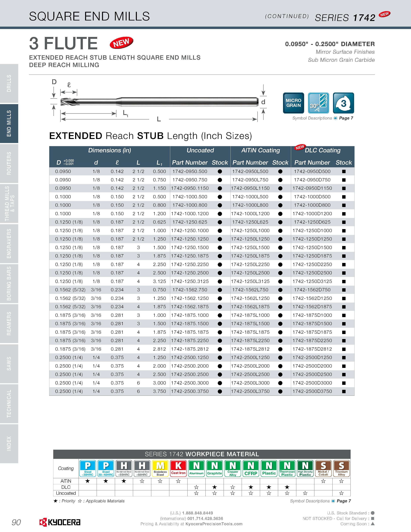Open the TECHNICAL side tab
The image size is (411, 532).
9,404
